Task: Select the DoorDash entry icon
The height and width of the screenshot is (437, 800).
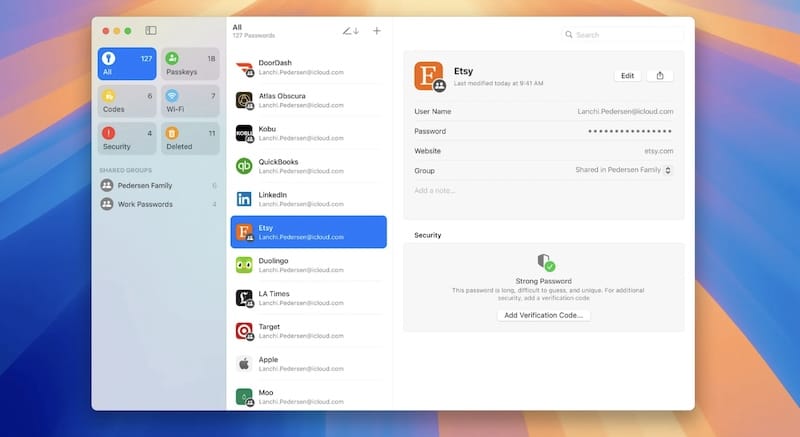Action: [x=244, y=68]
